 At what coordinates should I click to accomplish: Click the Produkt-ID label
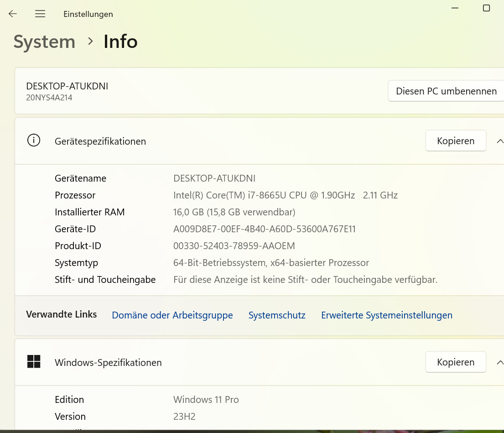tap(78, 246)
